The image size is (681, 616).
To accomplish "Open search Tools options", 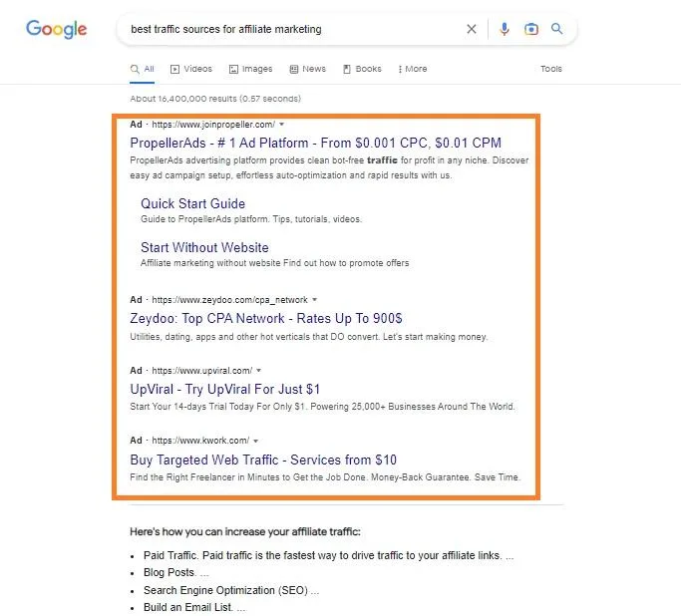I will pyautogui.click(x=551, y=69).
